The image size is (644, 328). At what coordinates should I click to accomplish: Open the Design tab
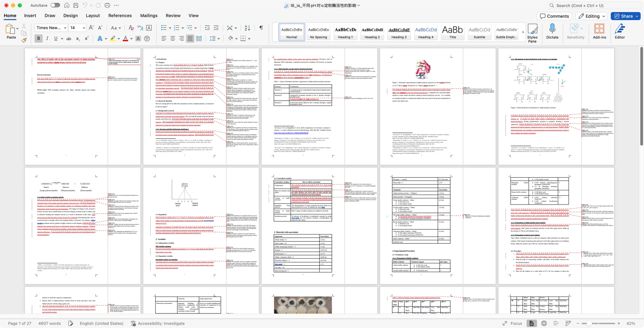[x=70, y=16]
